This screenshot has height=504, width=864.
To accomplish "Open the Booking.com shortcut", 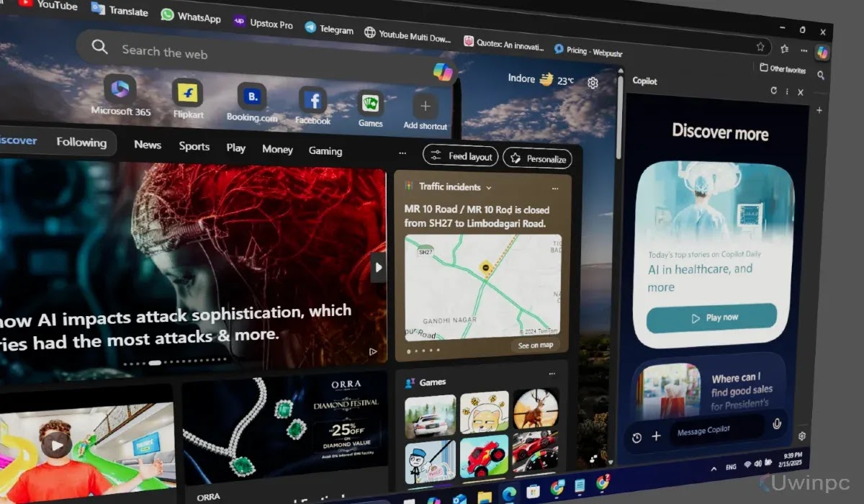I will click(252, 103).
